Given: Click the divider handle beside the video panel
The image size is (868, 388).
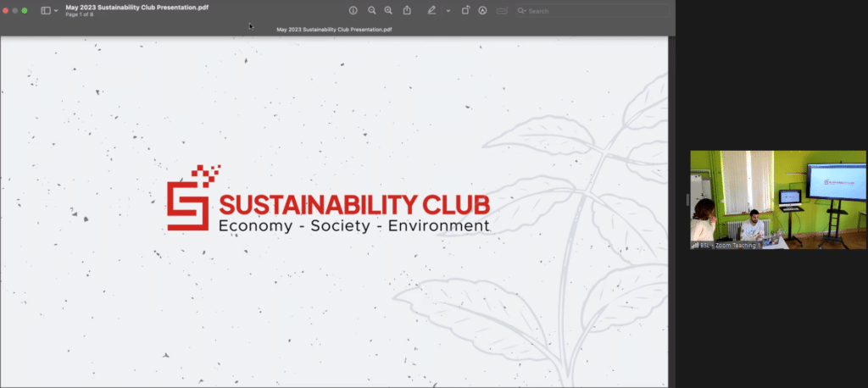Looking at the screenshot, I should [687, 200].
